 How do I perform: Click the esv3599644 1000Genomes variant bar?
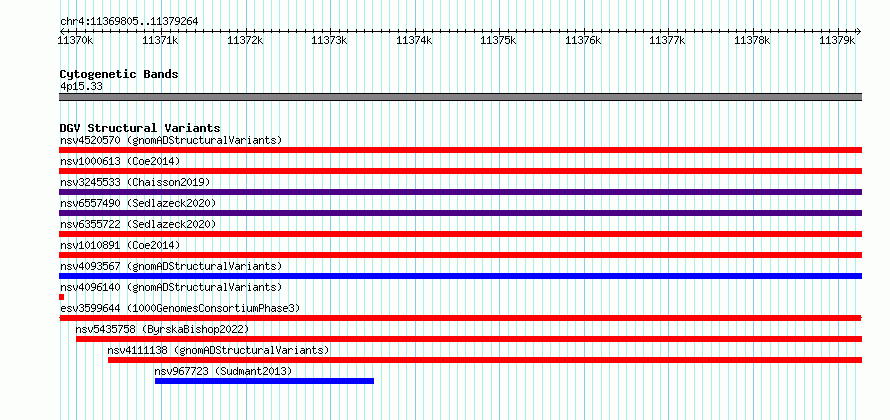pos(460,318)
